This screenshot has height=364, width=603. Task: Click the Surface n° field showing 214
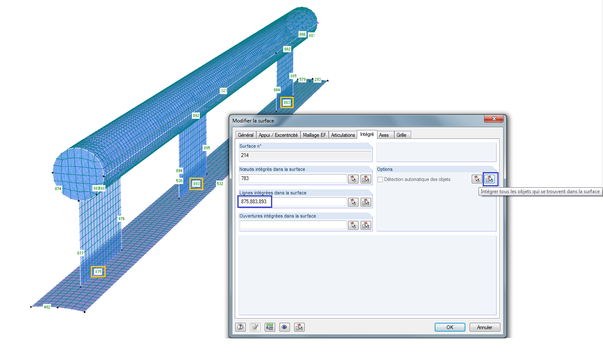click(x=305, y=155)
